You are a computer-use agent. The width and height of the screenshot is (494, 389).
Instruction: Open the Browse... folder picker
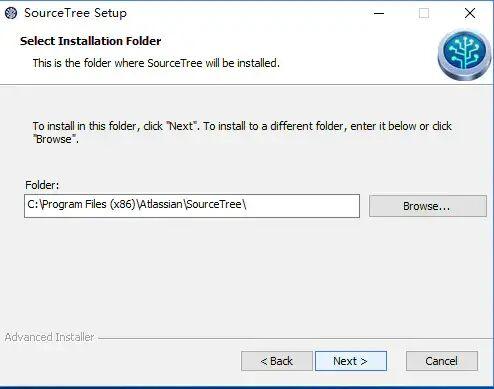tap(428, 206)
